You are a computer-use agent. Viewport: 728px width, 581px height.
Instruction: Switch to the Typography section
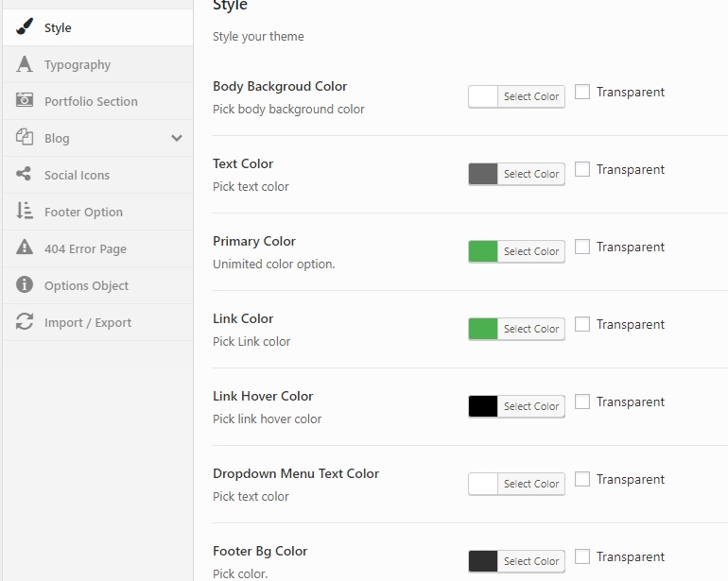point(98,64)
